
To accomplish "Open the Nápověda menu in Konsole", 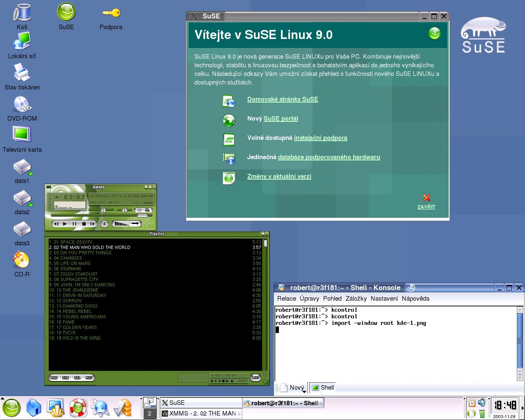I will 415,299.
